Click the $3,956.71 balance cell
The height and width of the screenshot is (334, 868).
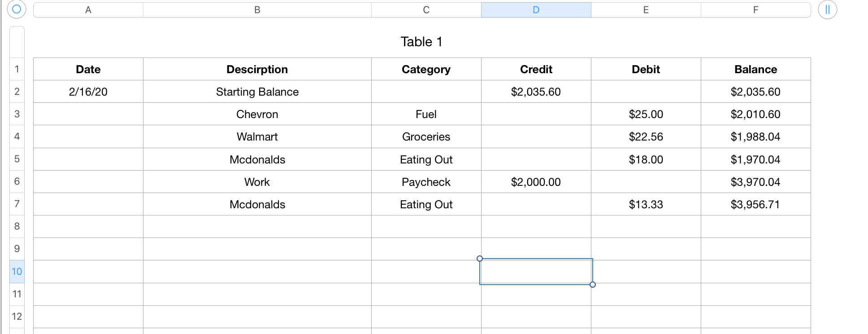[x=755, y=205]
